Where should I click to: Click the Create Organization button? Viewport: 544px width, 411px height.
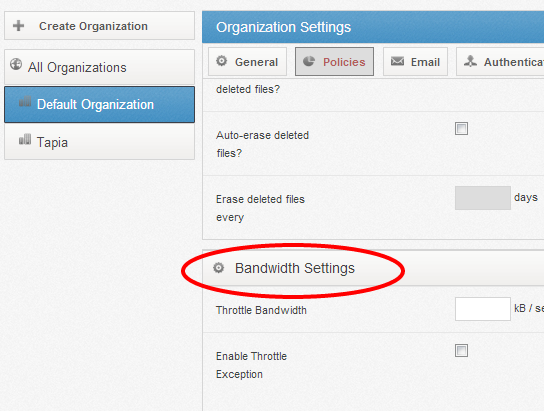(x=100, y=26)
